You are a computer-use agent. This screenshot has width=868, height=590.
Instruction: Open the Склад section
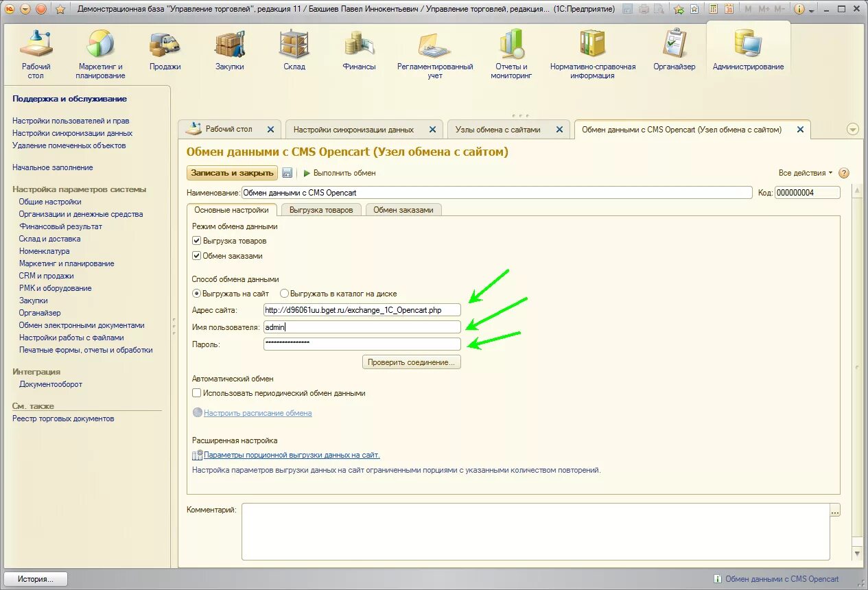click(x=294, y=51)
